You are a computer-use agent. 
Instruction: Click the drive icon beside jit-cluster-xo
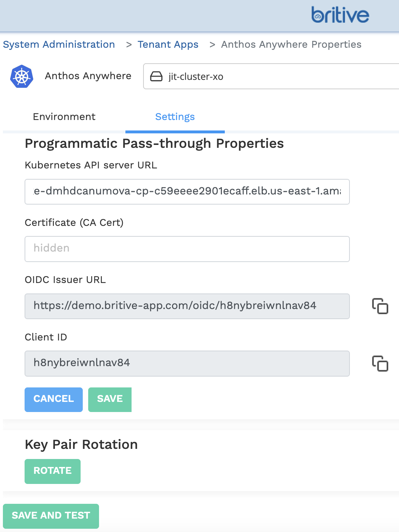coord(156,77)
